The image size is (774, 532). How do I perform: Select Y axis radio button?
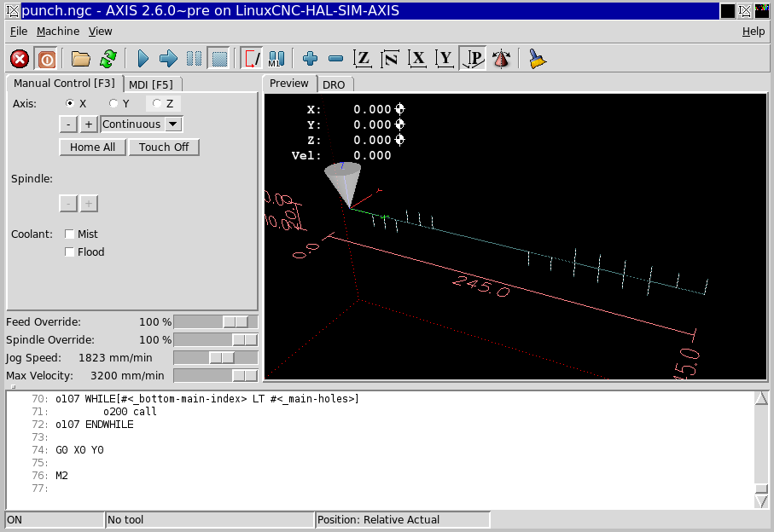113,103
